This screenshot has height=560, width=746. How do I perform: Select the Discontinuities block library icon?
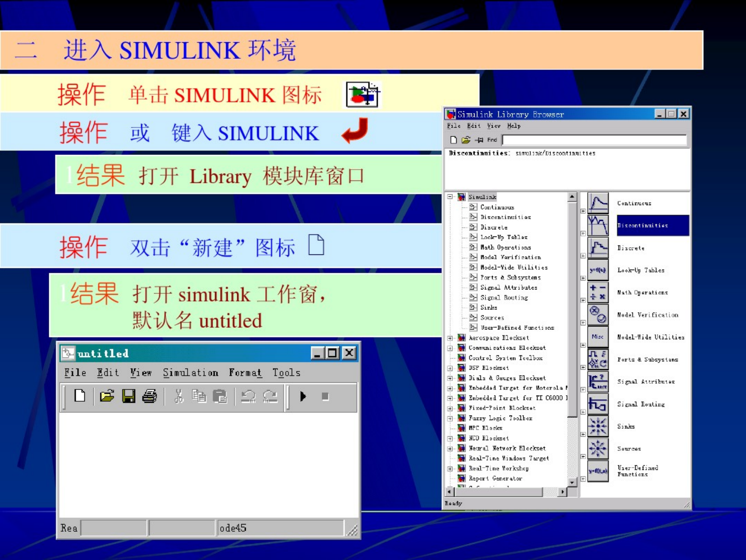tap(598, 226)
